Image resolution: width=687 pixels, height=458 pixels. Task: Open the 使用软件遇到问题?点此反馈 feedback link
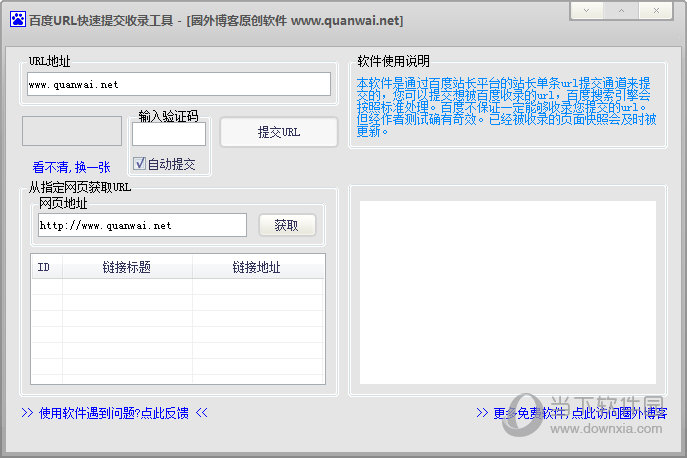(114, 413)
